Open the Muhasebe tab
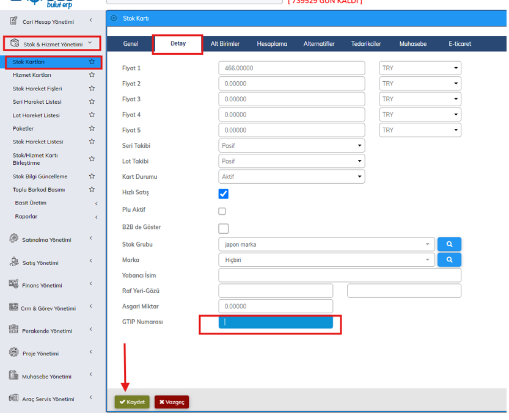509x420 pixels. click(x=412, y=44)
